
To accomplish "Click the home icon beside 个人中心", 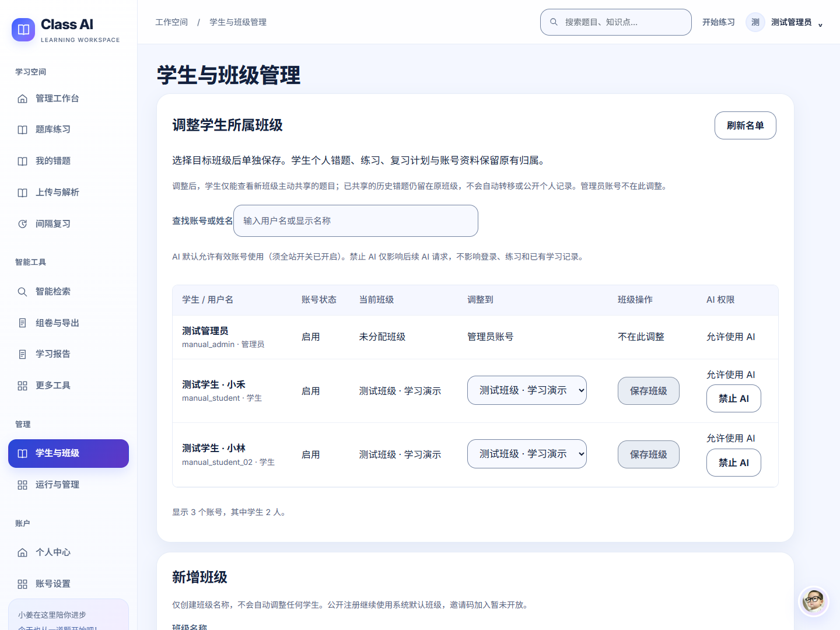I will coord(22,552).
